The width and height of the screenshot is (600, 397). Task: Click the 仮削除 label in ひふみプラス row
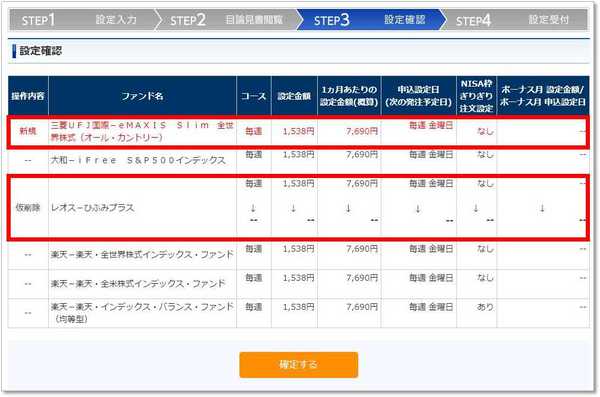28,208
